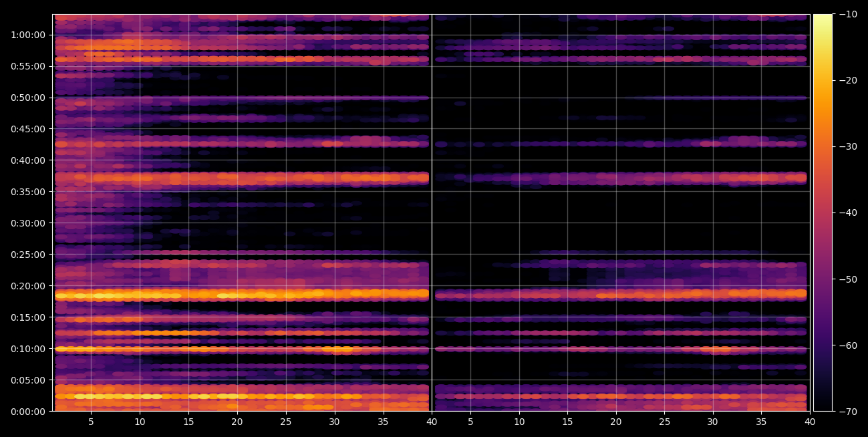Select the −20 colorbar label
The width and height of the screenshot is (868, 437).
(x=849, y=80)
